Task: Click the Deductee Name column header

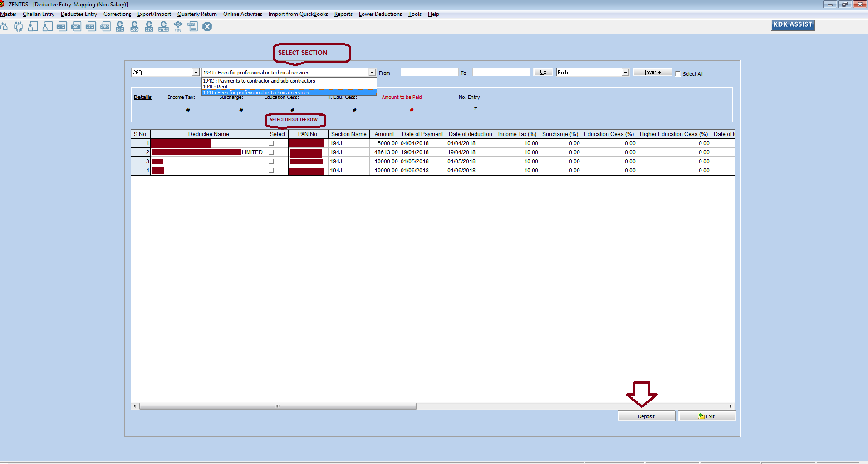Action: tap(209, 134)
